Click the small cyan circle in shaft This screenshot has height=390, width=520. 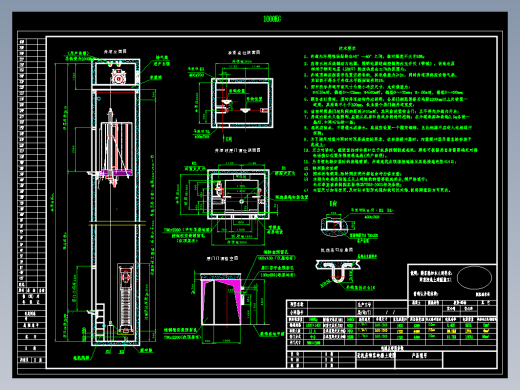[99, 99]
